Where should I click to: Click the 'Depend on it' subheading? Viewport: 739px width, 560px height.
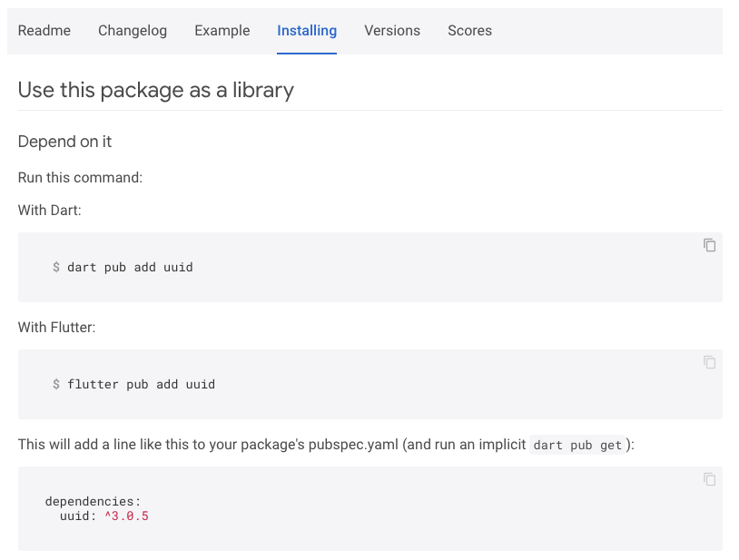point(65,142)
